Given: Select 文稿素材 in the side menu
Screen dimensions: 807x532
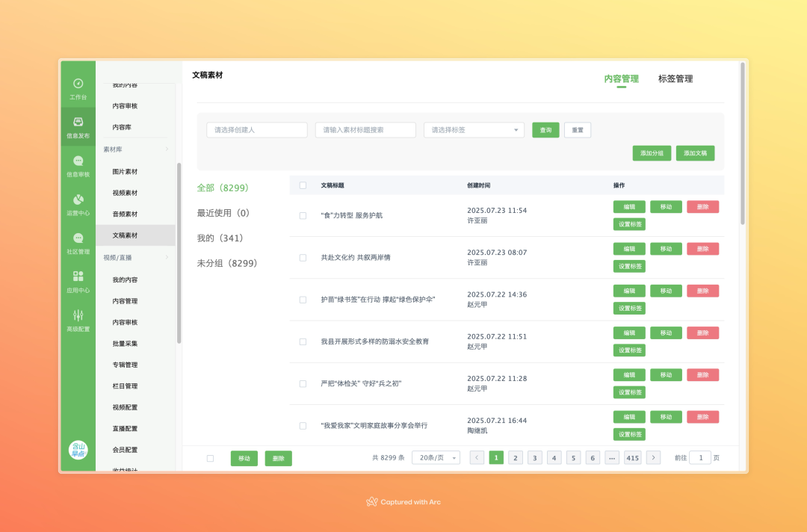Looking at the screenshot, I should pos(136,235).
